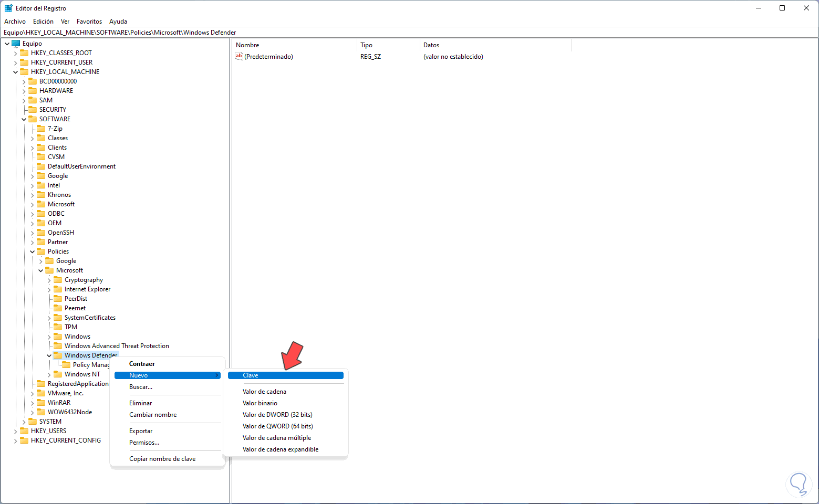Select the Windows Advanced Threat Protection key
The height and width of the screenshot is (504, 819).
(117, 346)
